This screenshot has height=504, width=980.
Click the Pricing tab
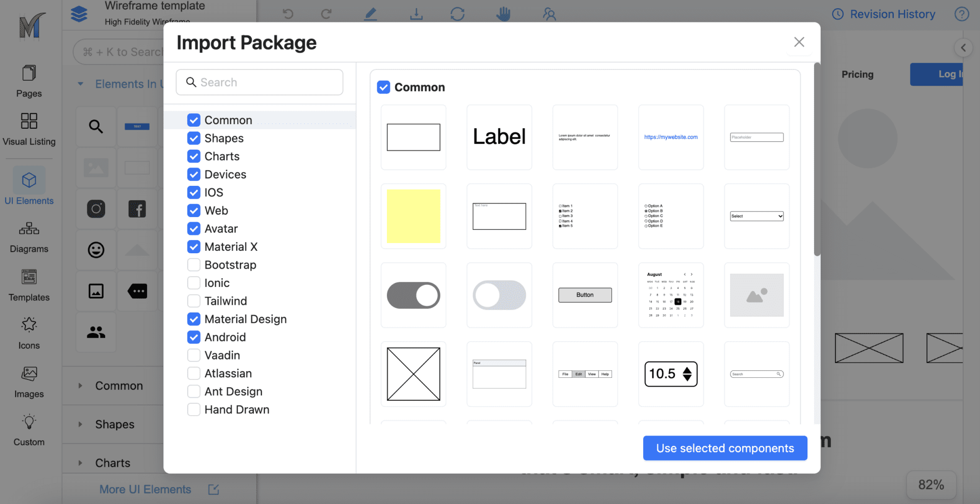point(857,74)
